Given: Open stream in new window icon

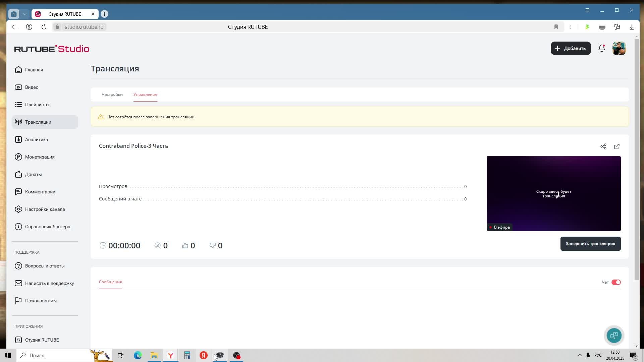Looking at the screenshot, I should (x=616, y=146).
